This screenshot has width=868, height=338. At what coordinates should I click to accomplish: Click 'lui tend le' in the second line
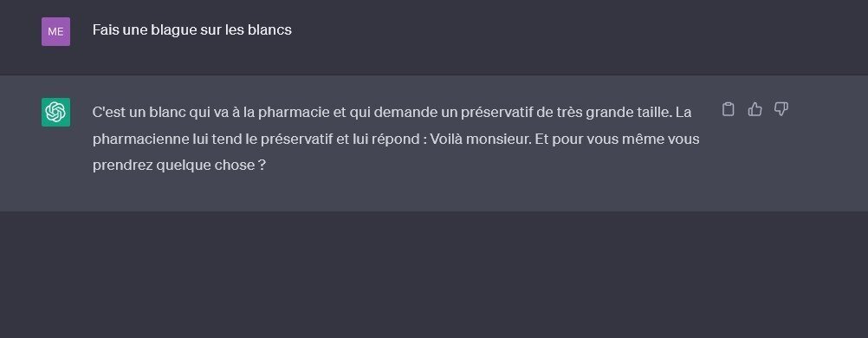click(x=225, y=139)
